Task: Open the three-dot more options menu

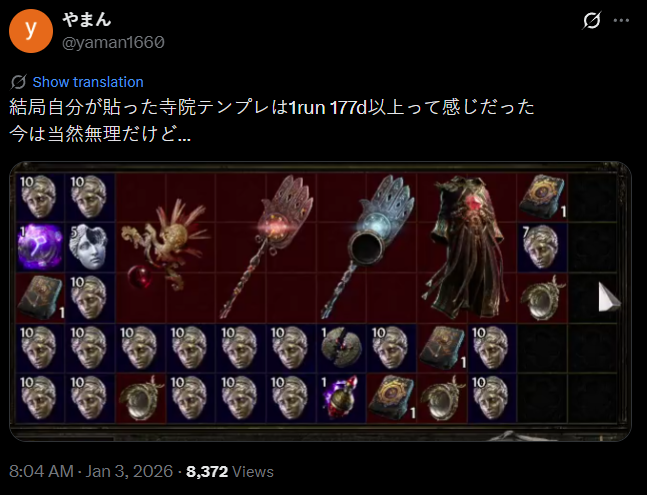Action: coord(621,21)
